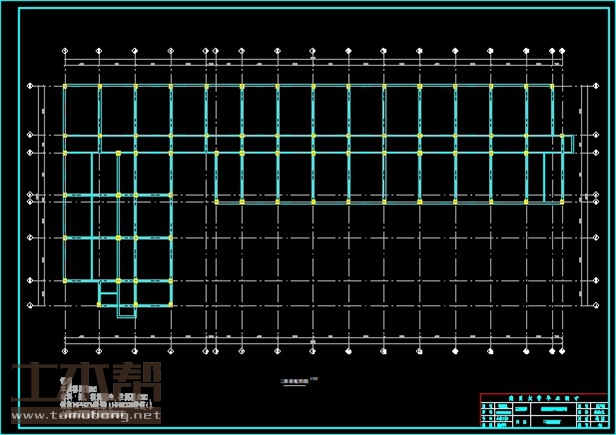
Task: Select the uppermost axis bubble on left side
Action: pos(30,87)
